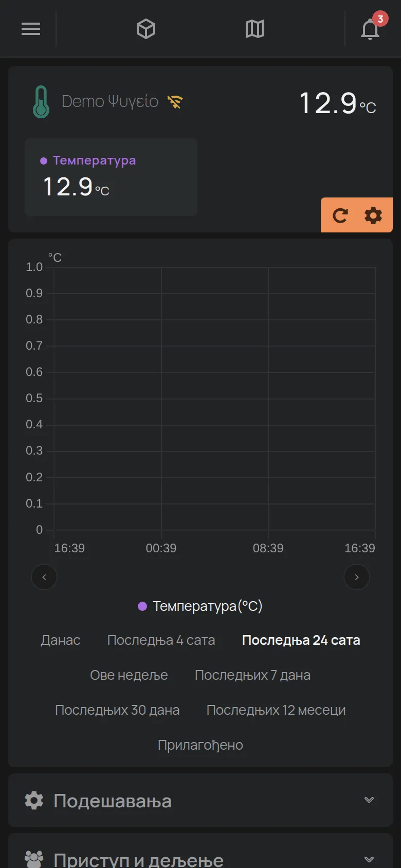401x868 pixels.
Task: Click the green thermometer device icon
Action: click(x=41, y=102)
